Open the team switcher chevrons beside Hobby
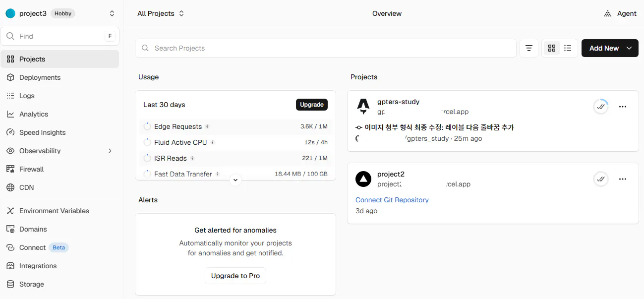 pos(112,13)
